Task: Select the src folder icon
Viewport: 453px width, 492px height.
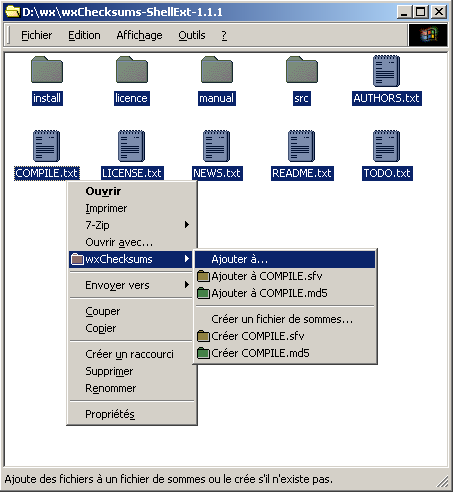Action: [x=302, y=69]
